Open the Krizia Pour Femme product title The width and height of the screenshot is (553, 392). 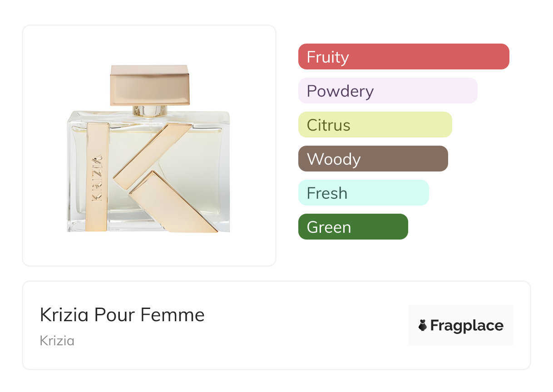pyautogui.click(x=122, y=315)
